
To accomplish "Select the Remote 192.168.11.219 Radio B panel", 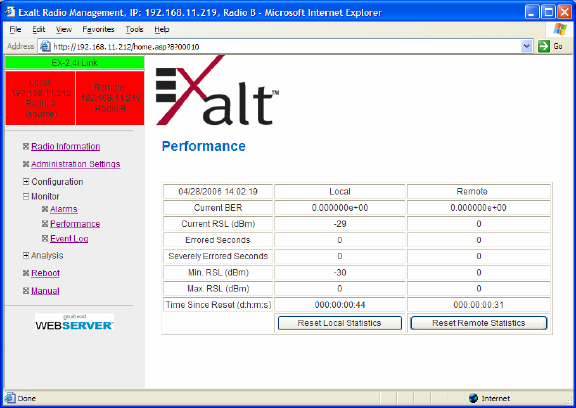I will [110, 98].
